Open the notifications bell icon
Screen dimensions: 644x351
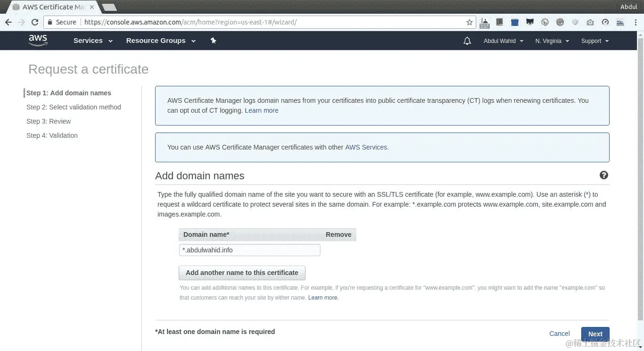coord(467,41)
